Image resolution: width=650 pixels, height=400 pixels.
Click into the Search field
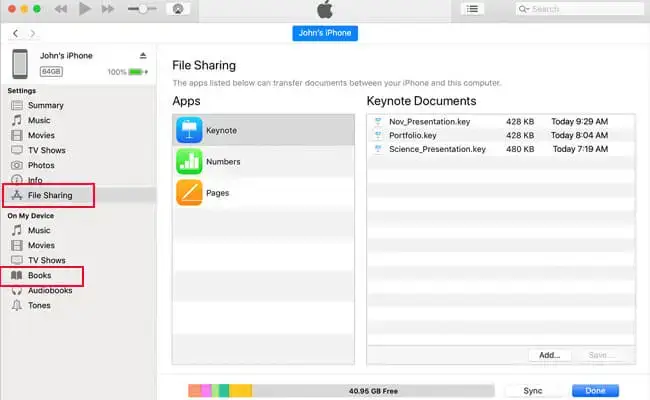[x=580, y=9]
